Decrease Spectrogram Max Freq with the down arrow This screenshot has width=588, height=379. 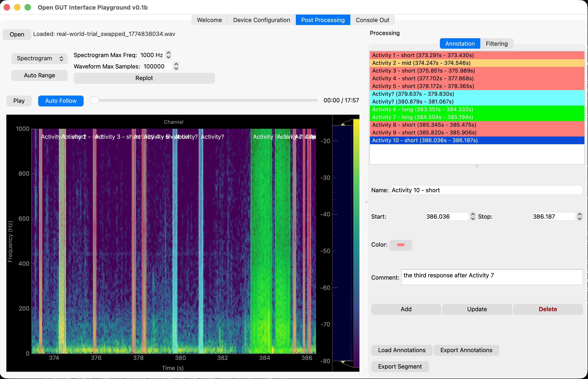pos(169,57)
